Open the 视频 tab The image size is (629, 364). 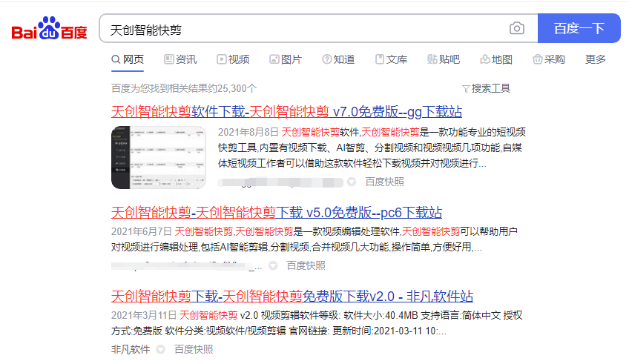click(x=233, y=60)
